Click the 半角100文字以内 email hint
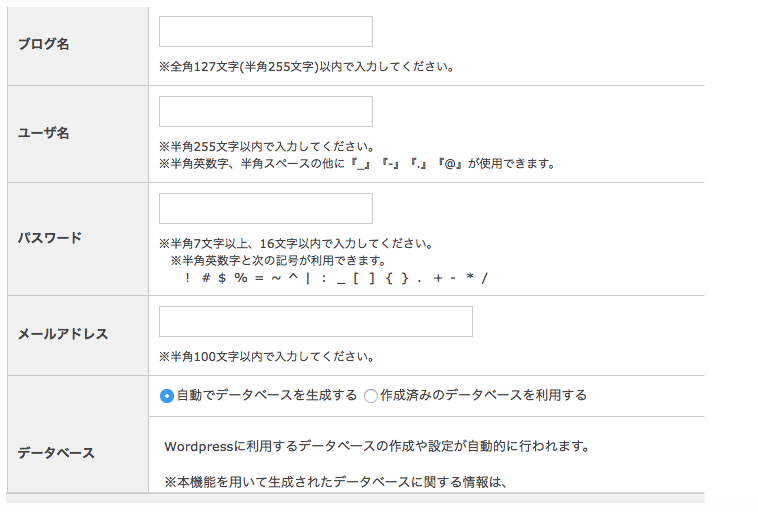This screenshot has width=758, height=512. (x=267, y=357)
